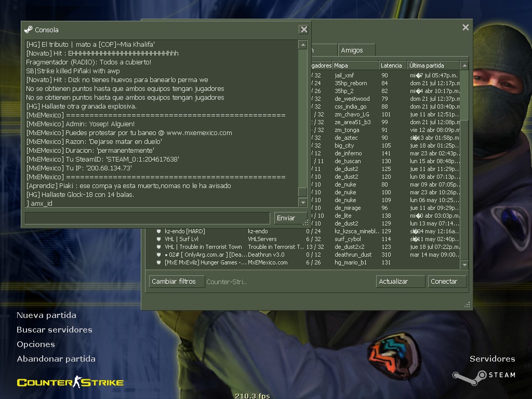Select the deathrun_dust map cell
Viewport: 532px width, 399px height.
tap(353, 255)
